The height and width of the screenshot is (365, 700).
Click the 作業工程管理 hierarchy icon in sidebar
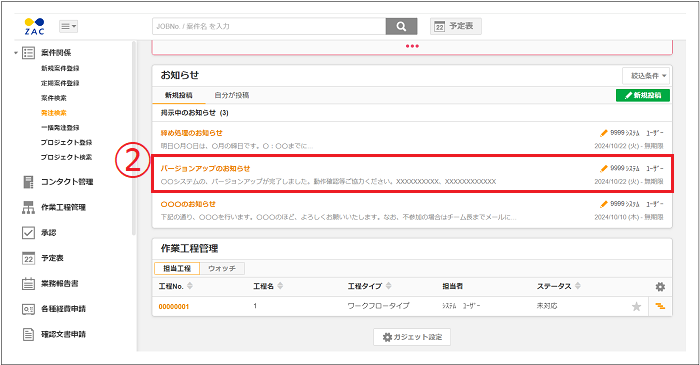click(28, 207)
